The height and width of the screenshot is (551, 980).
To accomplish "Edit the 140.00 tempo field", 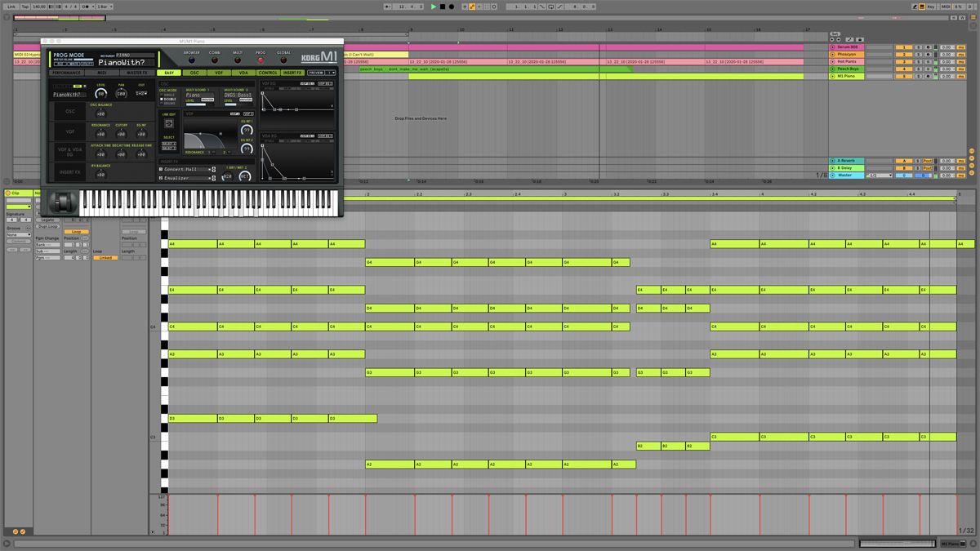I will (38, 7).
